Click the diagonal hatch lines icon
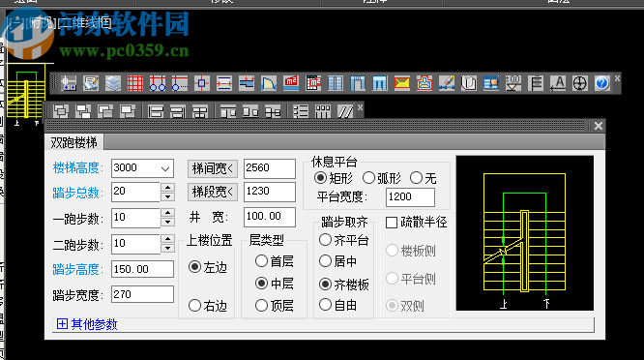644x360 pixels. tap(345, 111)
